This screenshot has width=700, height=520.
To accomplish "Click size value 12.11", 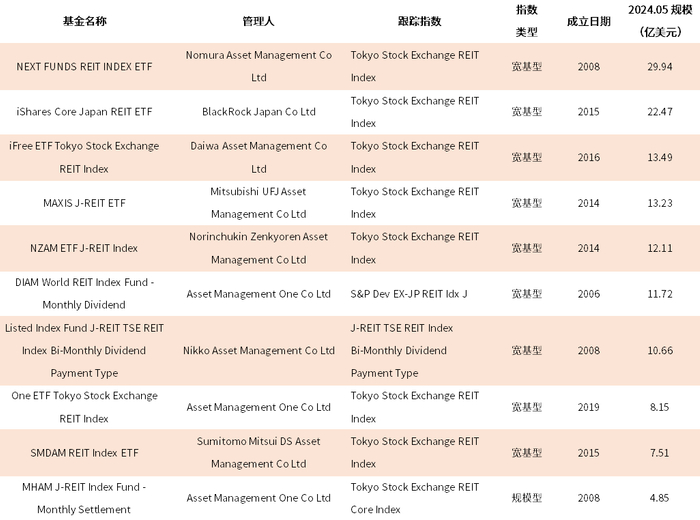I will [660, 248].
